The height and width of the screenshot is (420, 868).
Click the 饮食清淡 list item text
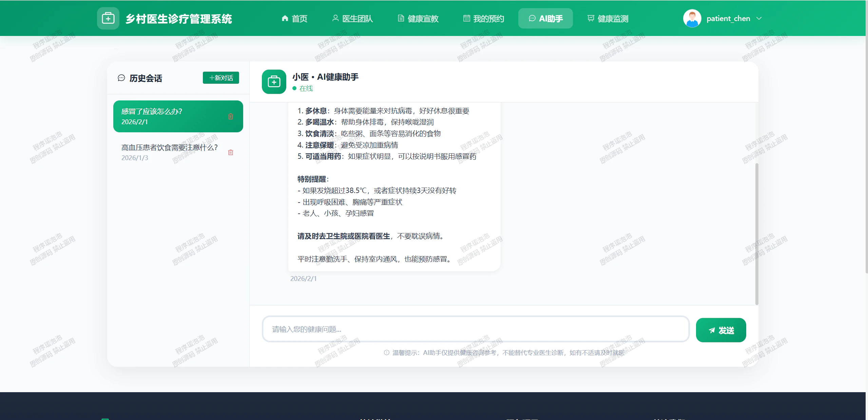point(369,134)
